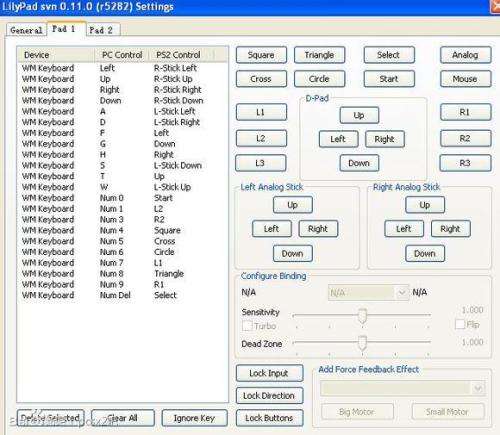Open the Pad 2 tab
This screenshot has width=500, height=435.
[x=103, y=30]
